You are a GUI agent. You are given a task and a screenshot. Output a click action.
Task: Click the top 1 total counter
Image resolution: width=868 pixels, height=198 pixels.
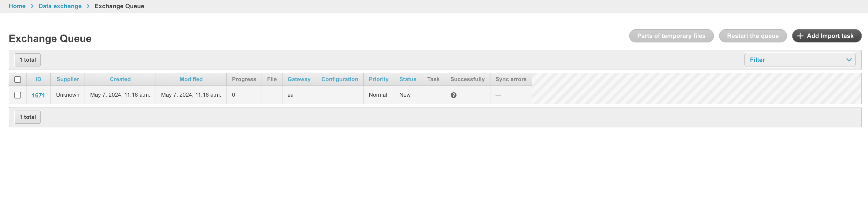(x=28, y=60)
